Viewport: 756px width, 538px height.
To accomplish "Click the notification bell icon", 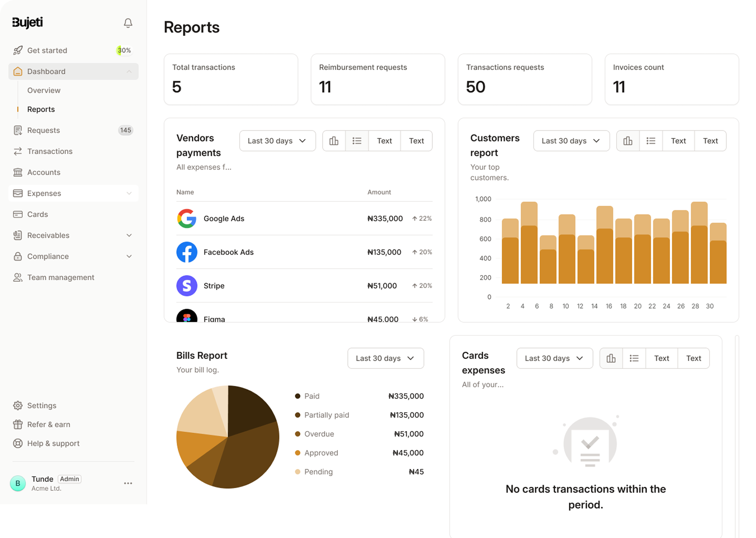I will [128, 23].
